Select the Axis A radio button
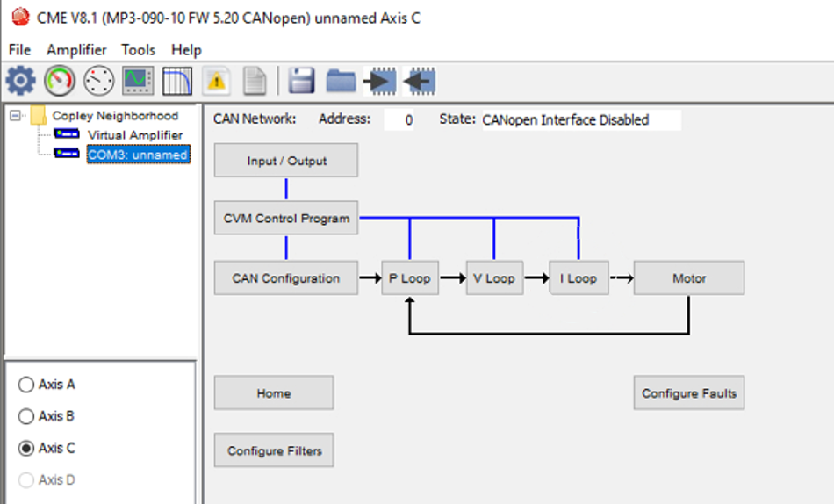Viewport: 834px width, 504px height. pyautogui.click(x=26, y=385)
